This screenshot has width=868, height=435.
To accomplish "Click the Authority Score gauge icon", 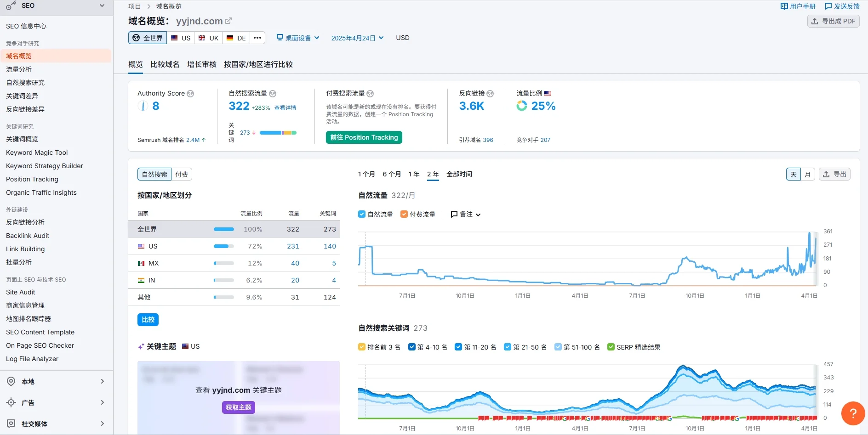I will (x=143, y=106).
